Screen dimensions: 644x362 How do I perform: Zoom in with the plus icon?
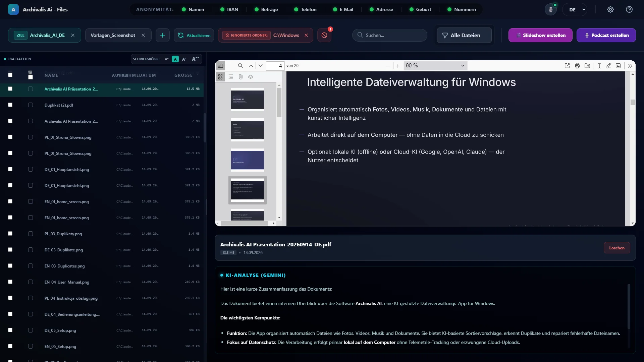(x=398, y=66)
